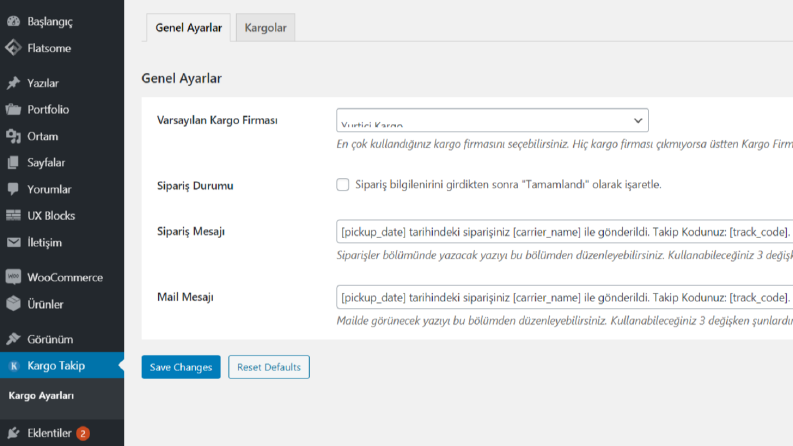Click the Kargo Takip K icon
The width and height of the screenshot is (793, 446).
[x=14, y=366]
